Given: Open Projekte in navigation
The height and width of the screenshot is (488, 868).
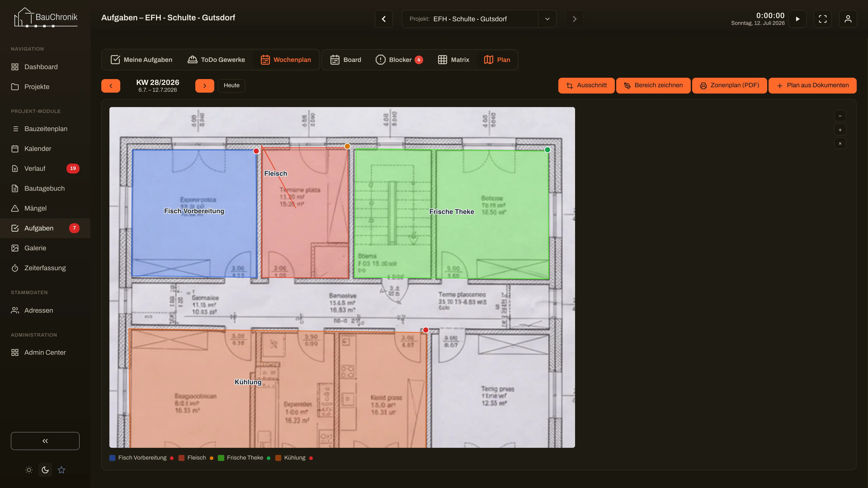Looking at the screenshot, I should [45, 87].
